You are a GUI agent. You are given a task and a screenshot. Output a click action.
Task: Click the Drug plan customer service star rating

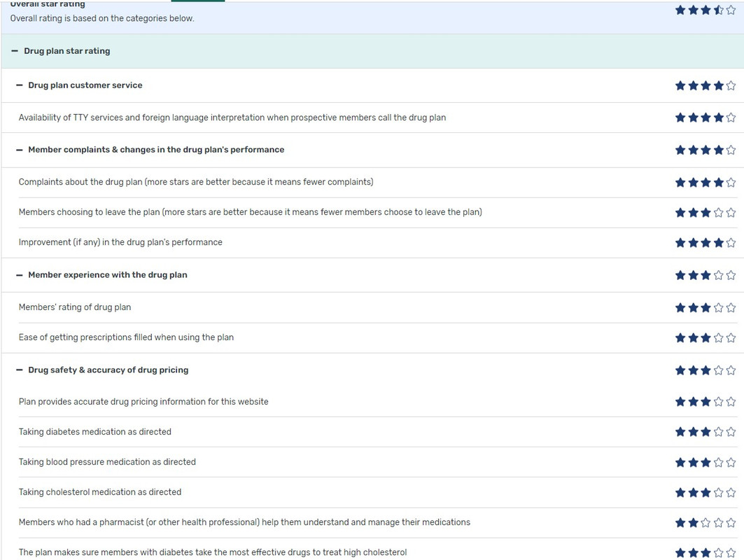click(705, 85)
